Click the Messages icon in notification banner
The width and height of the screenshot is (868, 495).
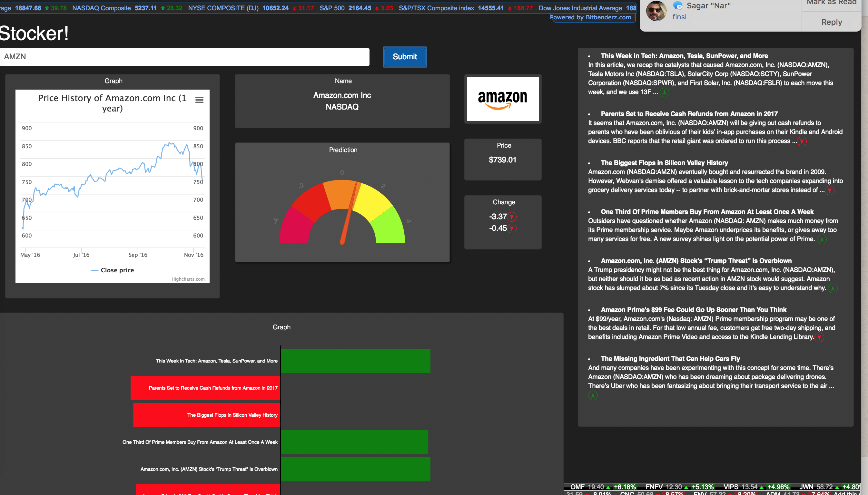tap(678, 5)
